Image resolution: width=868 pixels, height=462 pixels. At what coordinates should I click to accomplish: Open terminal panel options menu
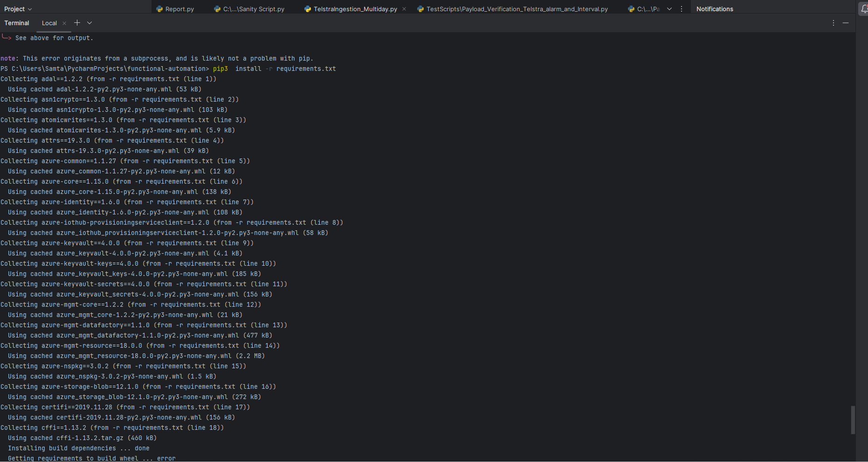[834, 23]
